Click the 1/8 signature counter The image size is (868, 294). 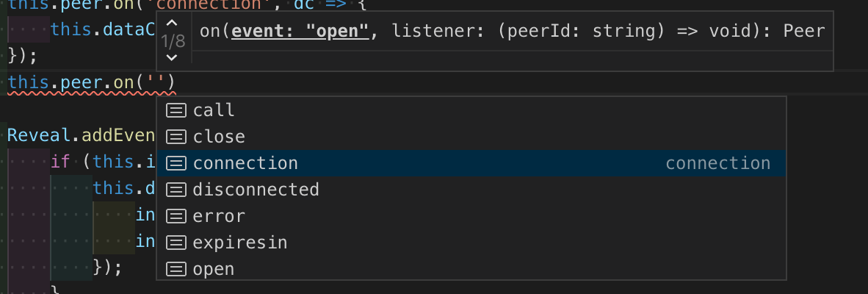tap(173, 41)
